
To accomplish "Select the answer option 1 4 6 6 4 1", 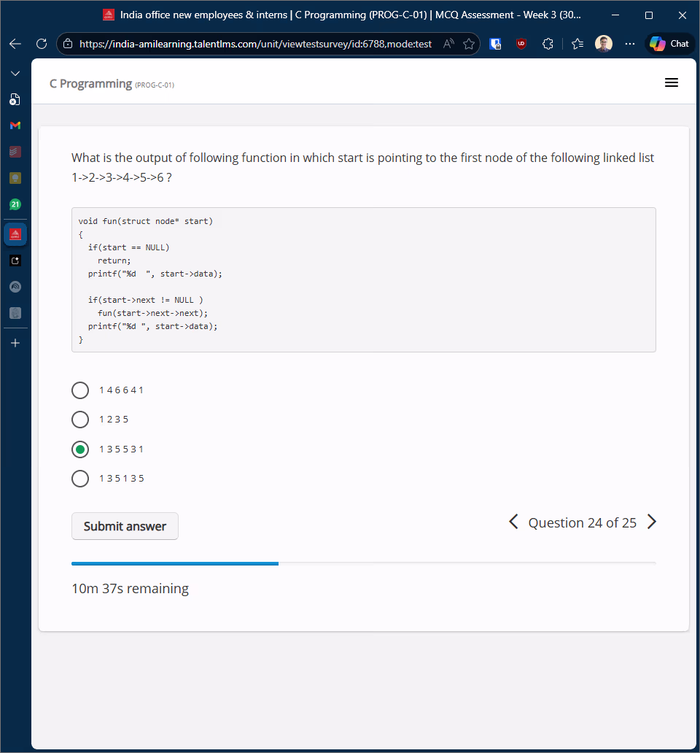I will point(80,390).
